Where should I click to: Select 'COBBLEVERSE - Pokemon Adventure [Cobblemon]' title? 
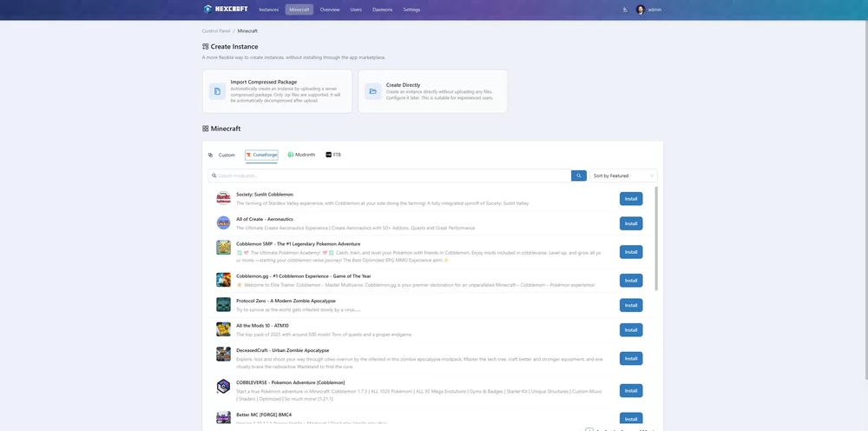(291, 382)
